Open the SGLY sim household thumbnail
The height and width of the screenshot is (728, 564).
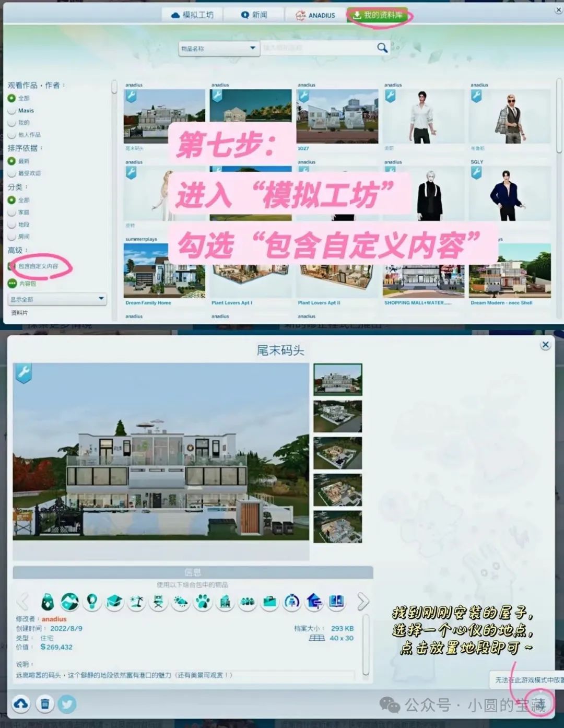[510, 193]
